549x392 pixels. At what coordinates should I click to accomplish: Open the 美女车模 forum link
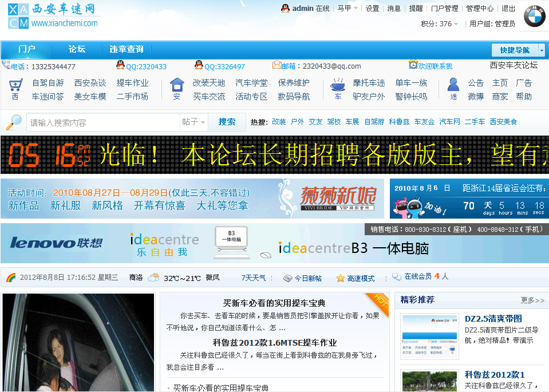(90, 97)
